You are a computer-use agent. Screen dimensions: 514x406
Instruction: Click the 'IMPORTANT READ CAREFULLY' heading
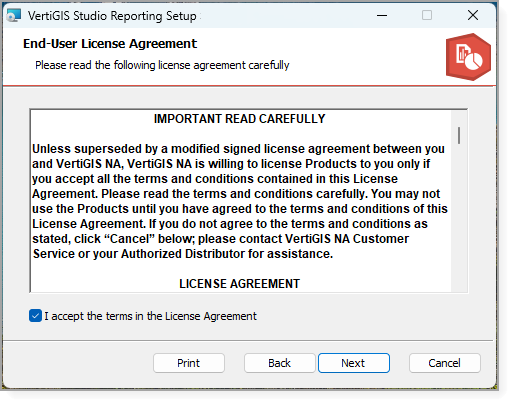(239, 119)
